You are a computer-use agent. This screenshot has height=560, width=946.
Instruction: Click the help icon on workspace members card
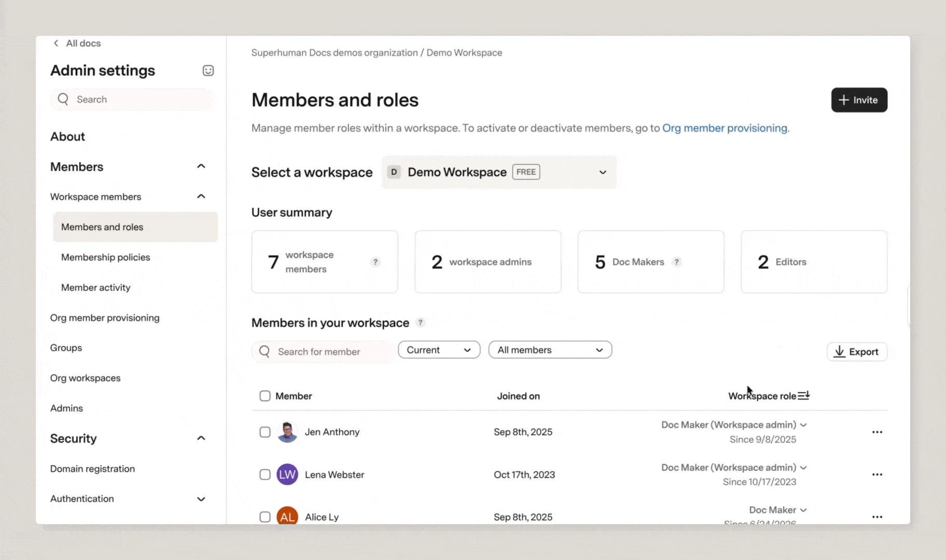click(x=375, y=262)
